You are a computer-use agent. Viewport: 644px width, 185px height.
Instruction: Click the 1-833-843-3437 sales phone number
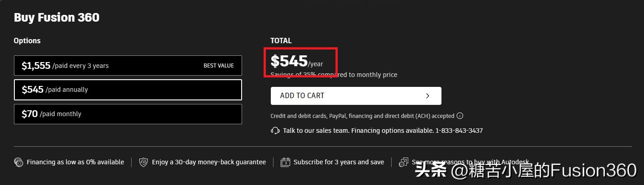coord(459,131)
